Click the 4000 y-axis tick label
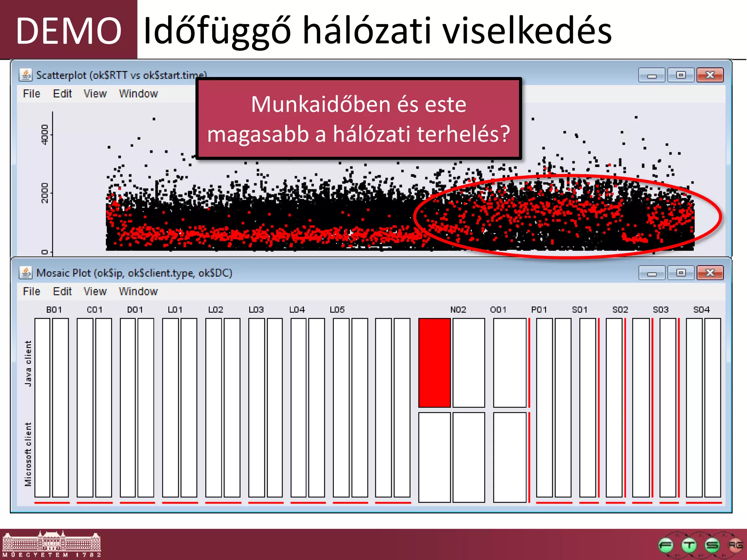The image size is (747, 560). [x=44, y=135]
